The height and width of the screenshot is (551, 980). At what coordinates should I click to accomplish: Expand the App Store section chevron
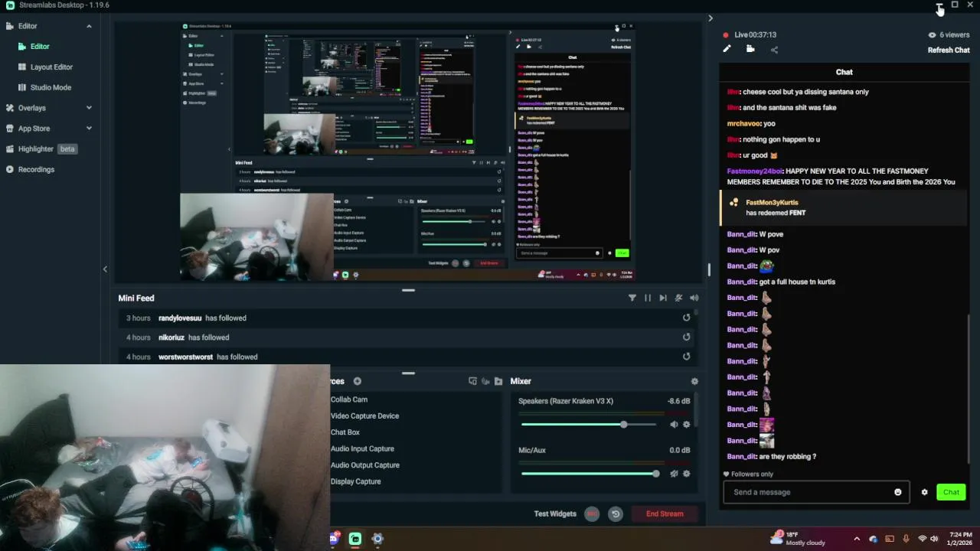(x=89, y=129)
